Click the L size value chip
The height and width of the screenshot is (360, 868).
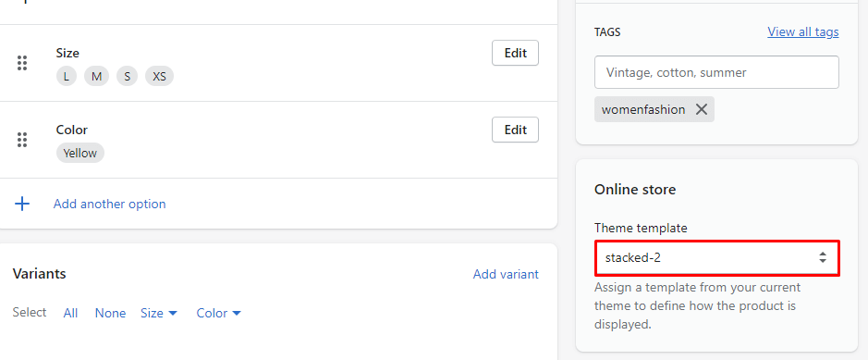[x=67, y=77]
